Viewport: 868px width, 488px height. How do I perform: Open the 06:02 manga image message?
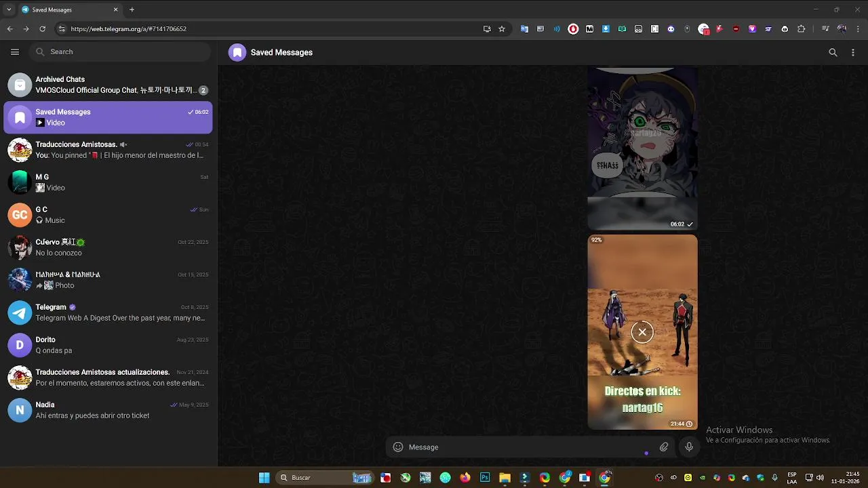[642, 148]
